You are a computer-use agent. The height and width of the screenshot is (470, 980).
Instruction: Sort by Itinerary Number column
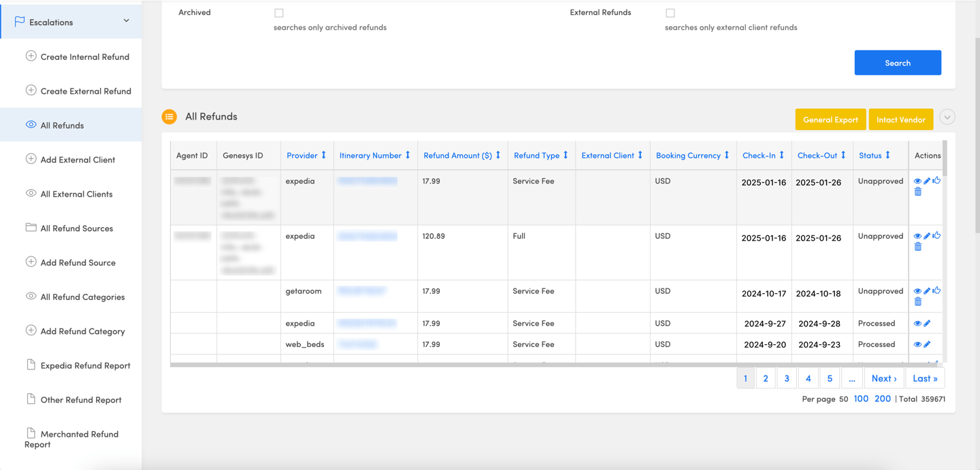(x=375, y=155)
